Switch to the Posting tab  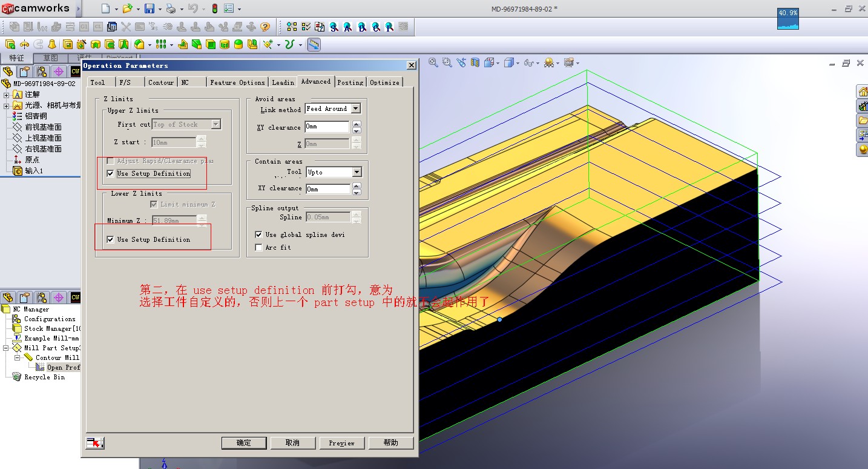click(350, 82)
